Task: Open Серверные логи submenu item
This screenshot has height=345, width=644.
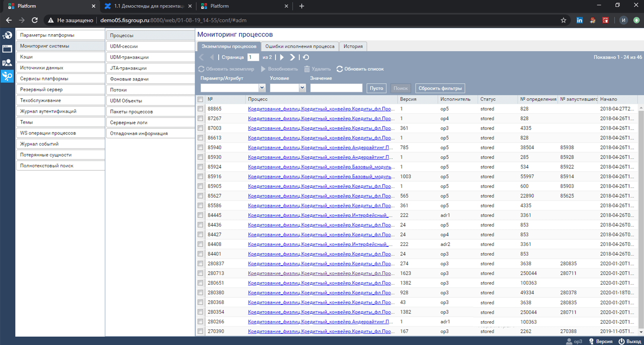Action: (151, 122)
